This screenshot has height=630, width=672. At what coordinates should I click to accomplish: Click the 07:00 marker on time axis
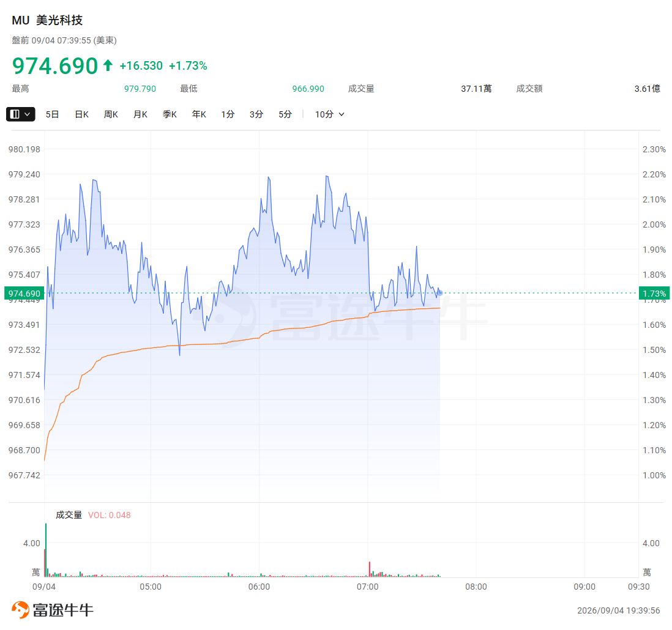[367, 587]
